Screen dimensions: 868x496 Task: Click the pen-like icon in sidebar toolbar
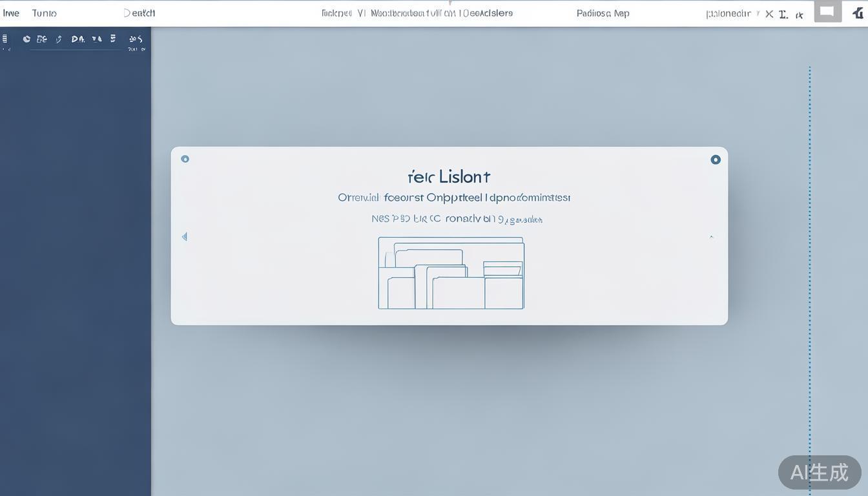tap(59, 39)
